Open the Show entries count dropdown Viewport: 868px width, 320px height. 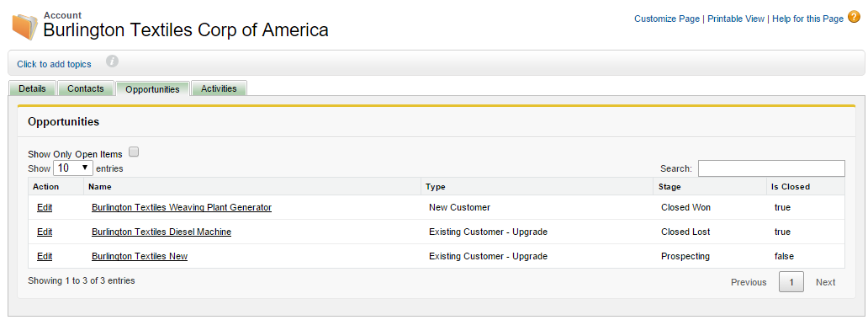(x=73, y=168)
